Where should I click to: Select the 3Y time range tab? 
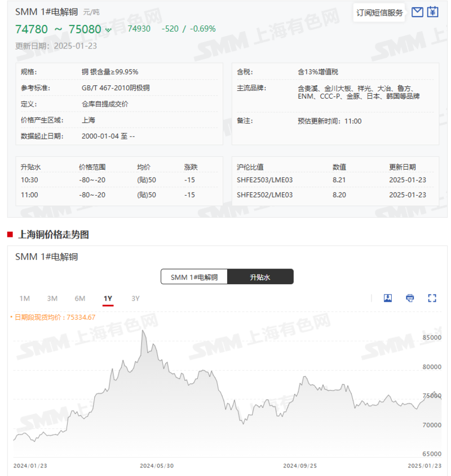click(134, 298)
